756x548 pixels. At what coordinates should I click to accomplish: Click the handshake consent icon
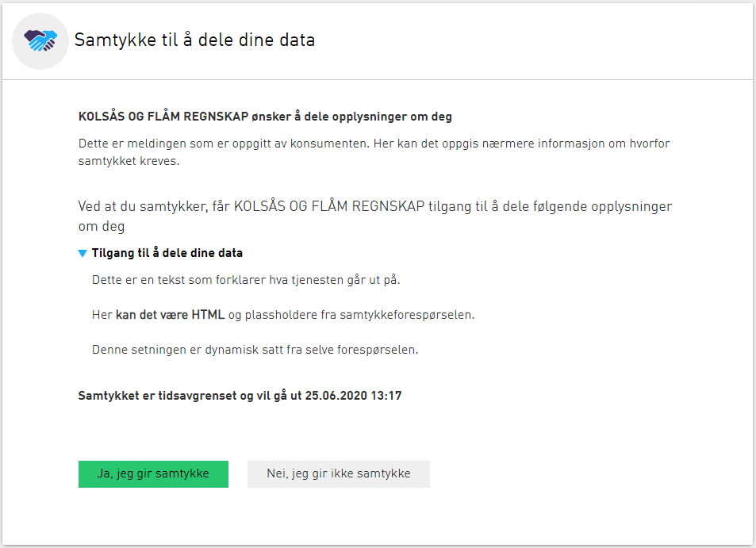[x=40, y=40]
